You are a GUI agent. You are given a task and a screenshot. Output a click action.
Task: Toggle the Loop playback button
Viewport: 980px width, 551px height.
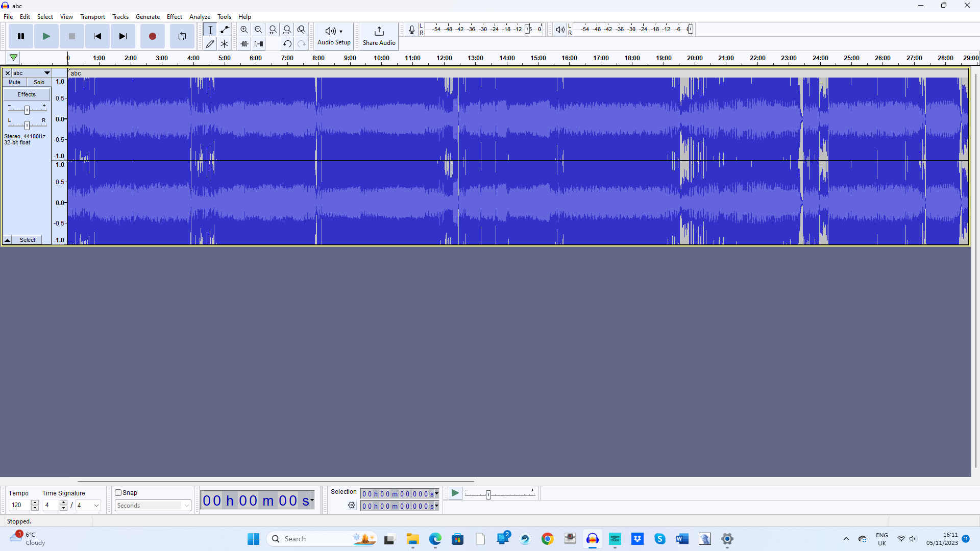click(182, 36)
